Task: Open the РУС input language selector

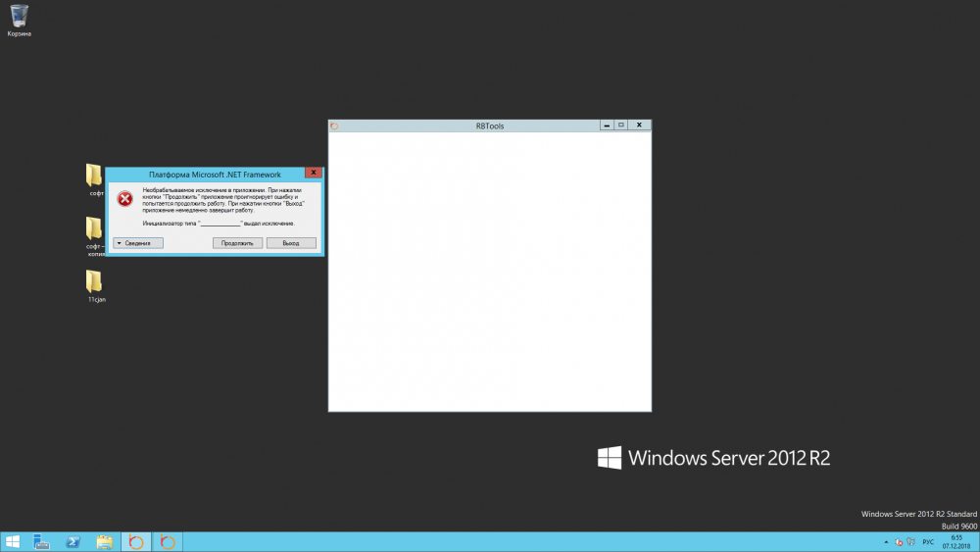Action: tap(927, 542)
